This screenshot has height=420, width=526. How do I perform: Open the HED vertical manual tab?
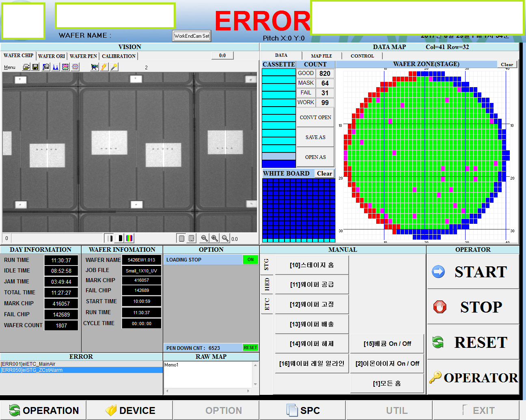coord(267,284)
